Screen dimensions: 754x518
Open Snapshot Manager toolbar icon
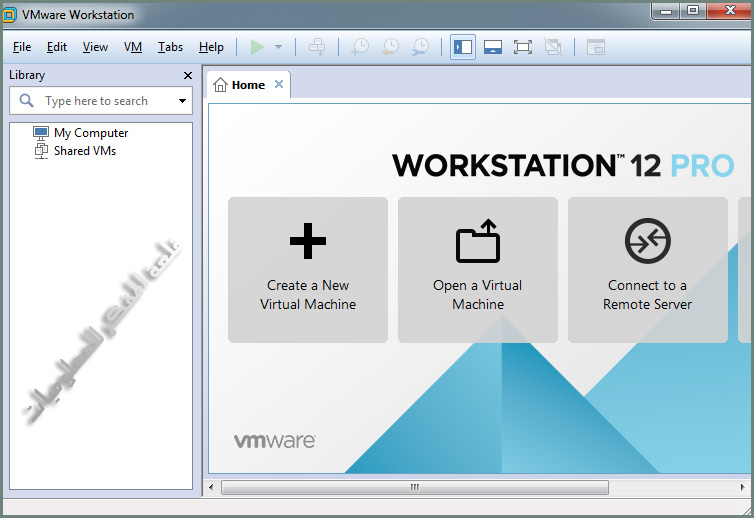pyautogui.click(x=421, y=47)
